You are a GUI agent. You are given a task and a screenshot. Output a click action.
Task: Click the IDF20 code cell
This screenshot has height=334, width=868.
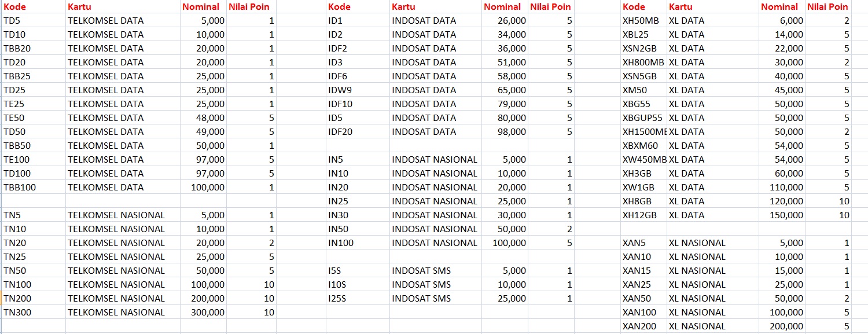358,131
